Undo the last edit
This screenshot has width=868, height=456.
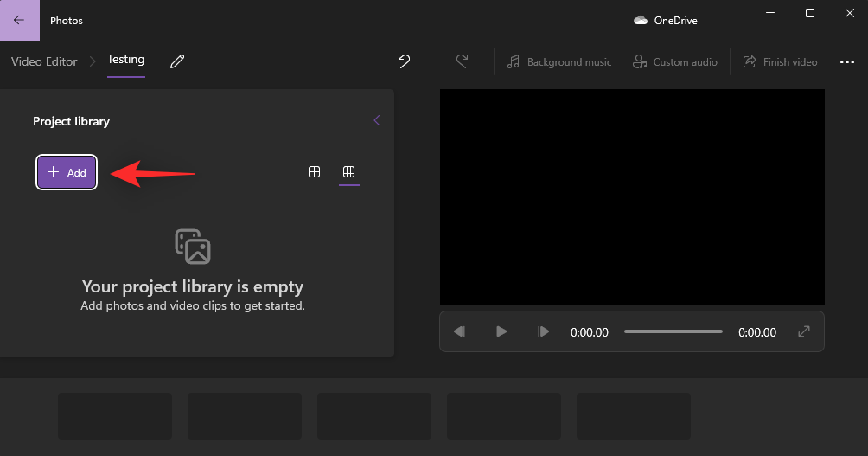[x=404, y=61]
